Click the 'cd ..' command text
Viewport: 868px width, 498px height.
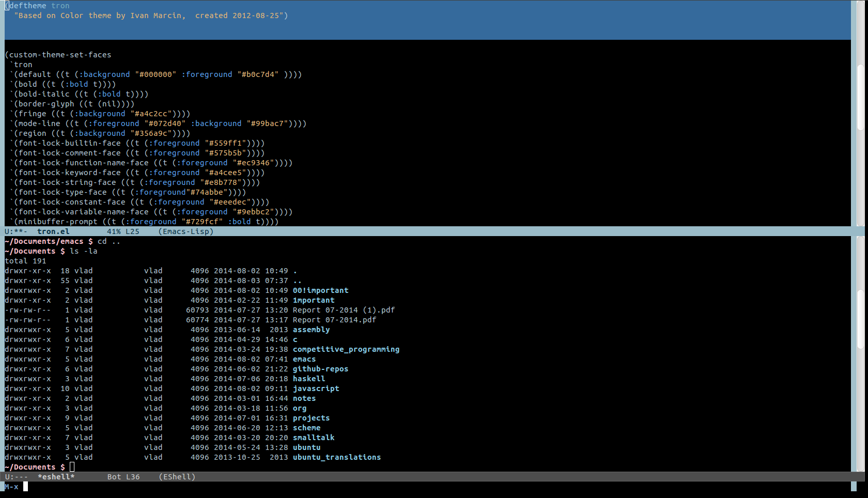pyautogui.click(x=109, y=241)
